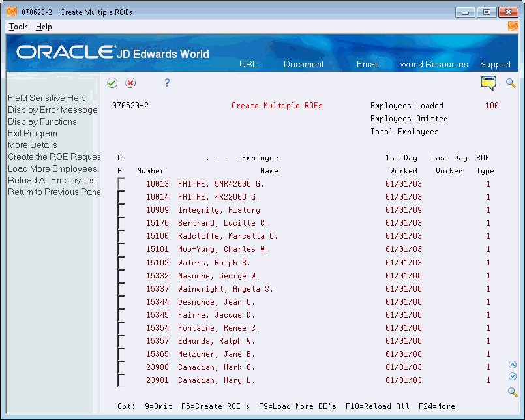This screenshot has width=525, height=420.
Task: Select Return to Previous Panel
Action: [54, 192]
